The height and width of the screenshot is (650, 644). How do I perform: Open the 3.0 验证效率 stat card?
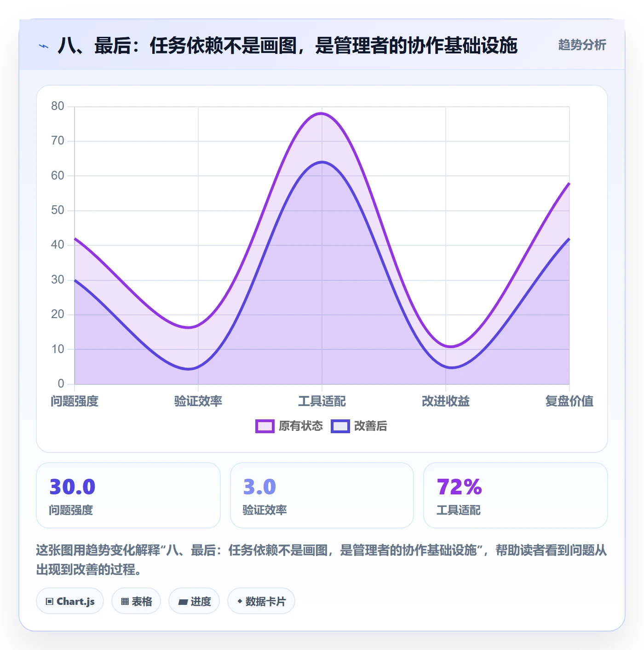[322, 495]
